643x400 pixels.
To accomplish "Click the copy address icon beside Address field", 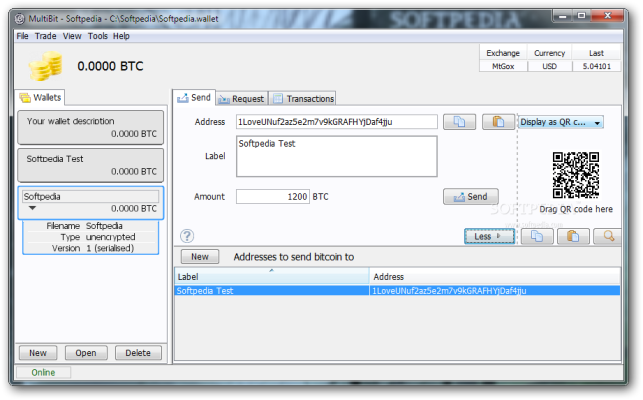I will 459,122.
